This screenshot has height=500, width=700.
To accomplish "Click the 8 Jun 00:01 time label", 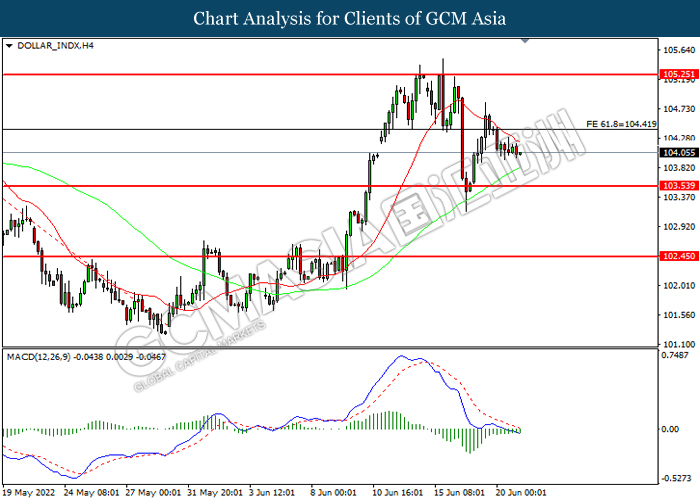I will 333,492.
